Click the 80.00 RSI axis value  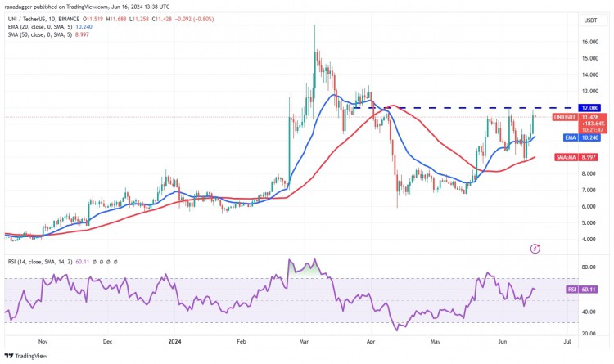(589, 267)
